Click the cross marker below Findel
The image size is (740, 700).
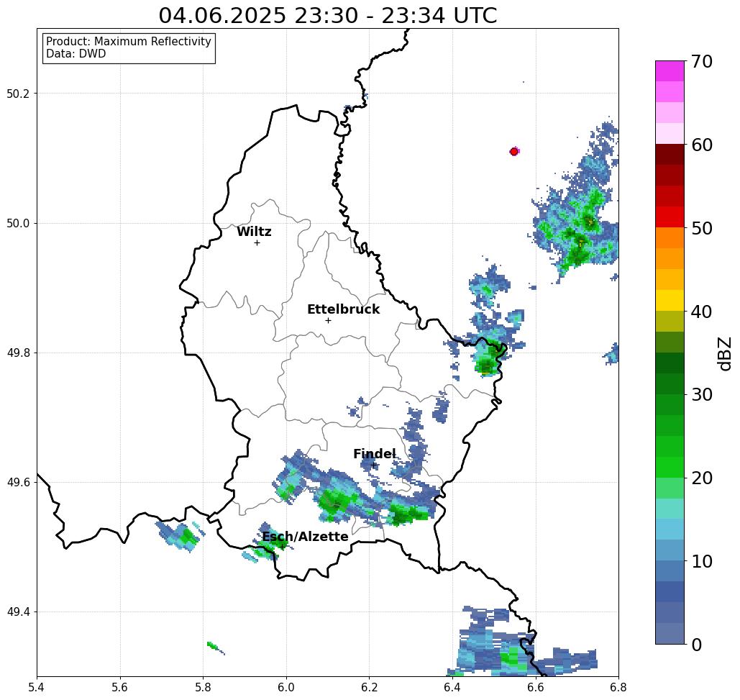[x=374, y=465]
